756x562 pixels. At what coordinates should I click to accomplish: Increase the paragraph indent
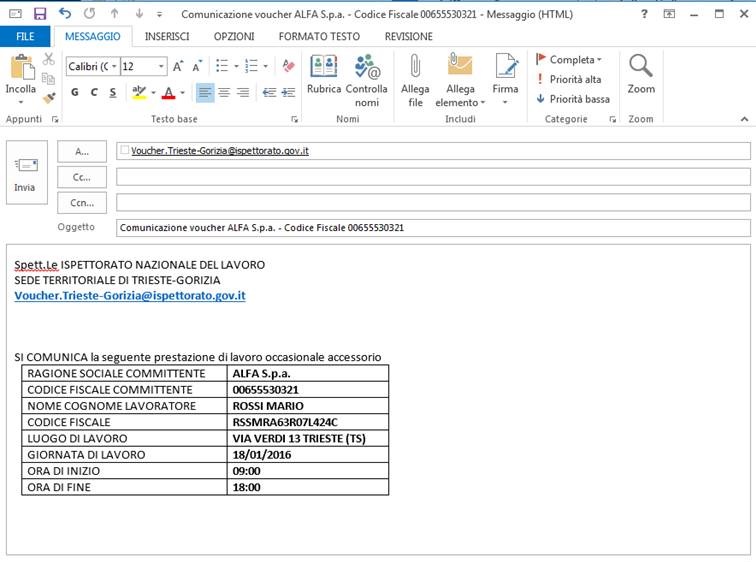coord(288,92)
